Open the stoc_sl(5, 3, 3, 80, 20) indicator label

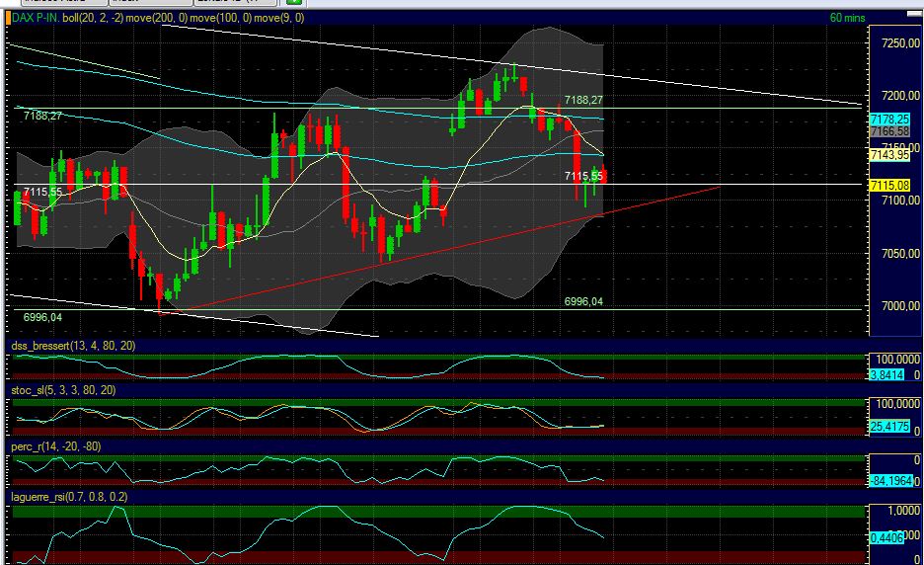[63, 390]
